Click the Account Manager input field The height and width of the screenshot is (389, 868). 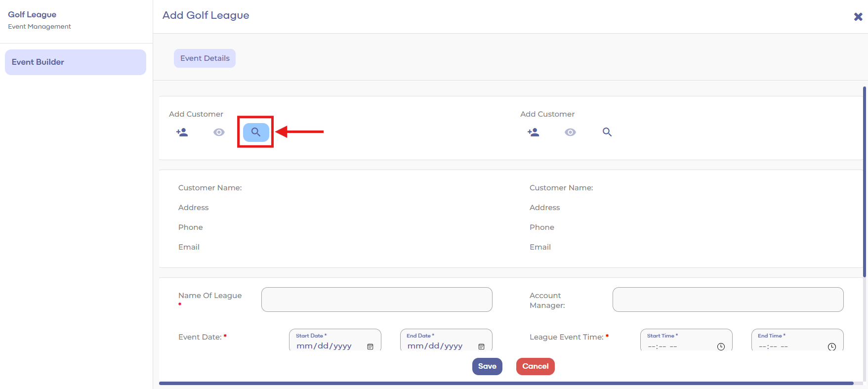click(x=728, y=300)
